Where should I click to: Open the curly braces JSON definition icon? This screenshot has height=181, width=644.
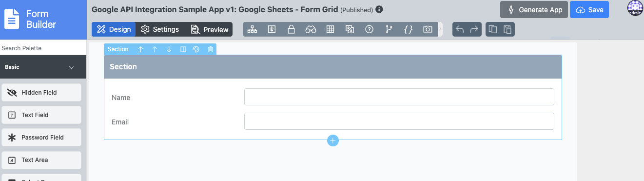(x=408, y=29)
